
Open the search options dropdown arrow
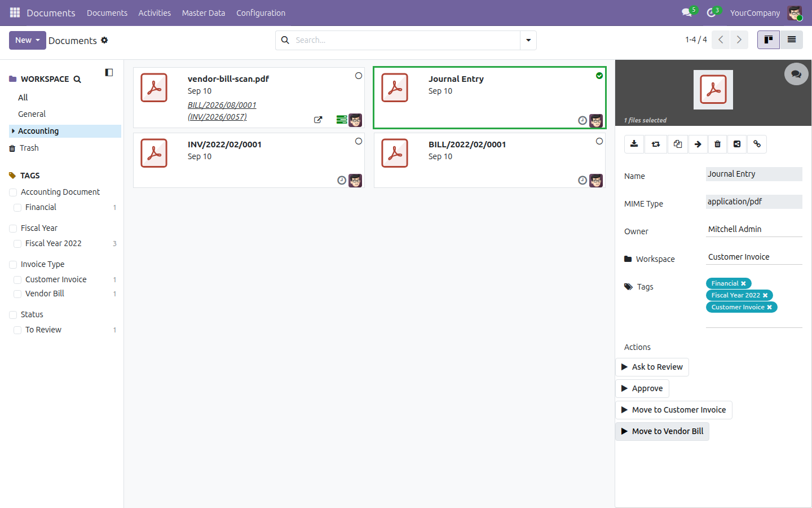528,40
